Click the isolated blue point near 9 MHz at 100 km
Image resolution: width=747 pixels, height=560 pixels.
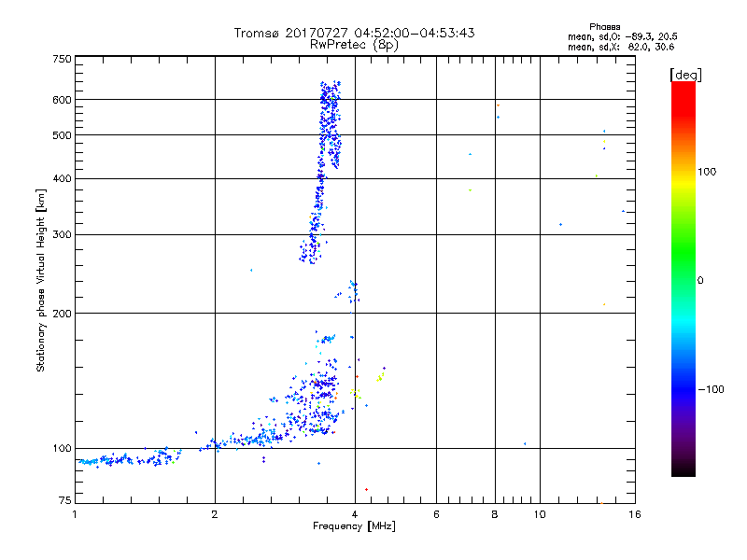[x=525, y=444]
